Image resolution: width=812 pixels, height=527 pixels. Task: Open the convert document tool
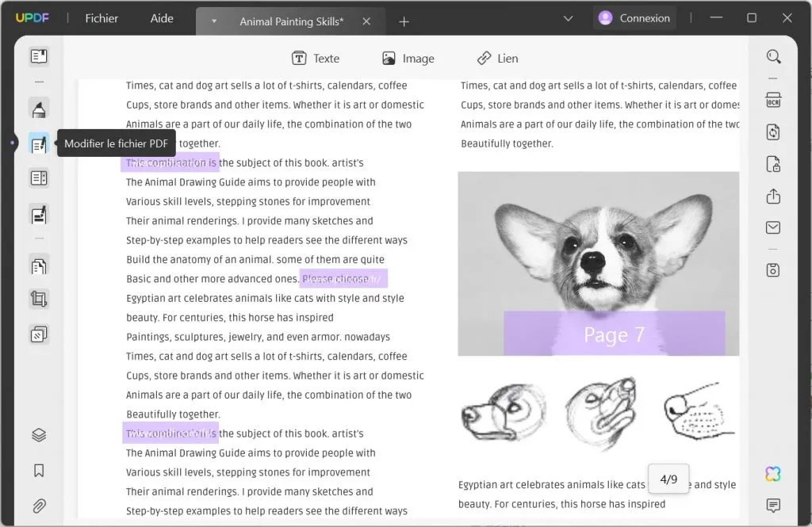pyautogui.click(x=774, y=132)
